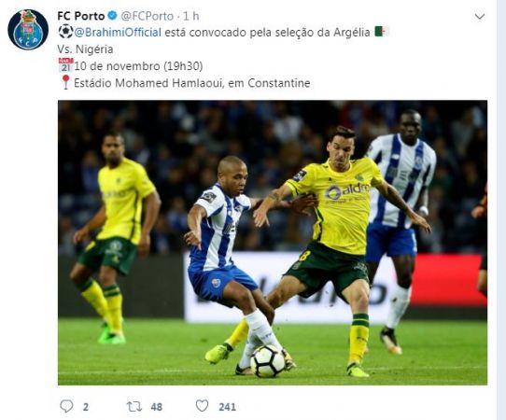Click the Algeria flag emoji

coord(382,32)
